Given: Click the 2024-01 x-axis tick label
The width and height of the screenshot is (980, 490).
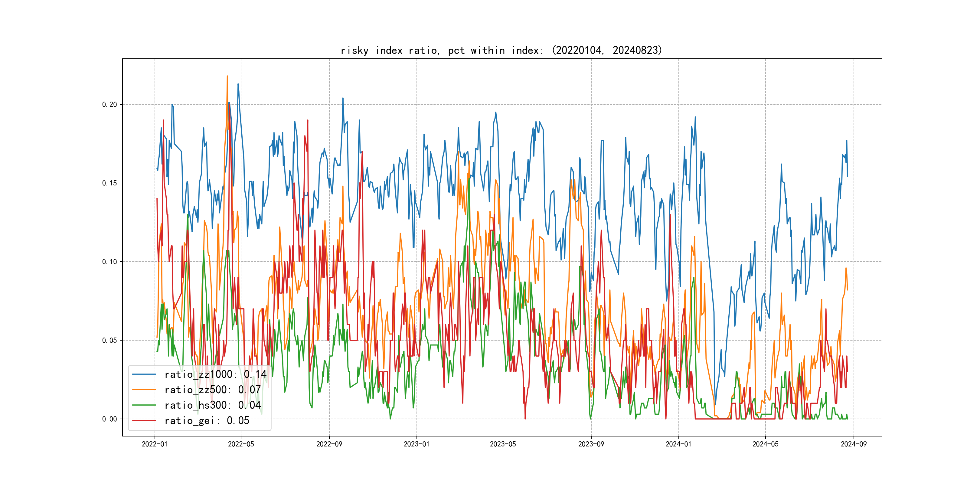Looking at the screenshot, I should [x=678, y=444].
